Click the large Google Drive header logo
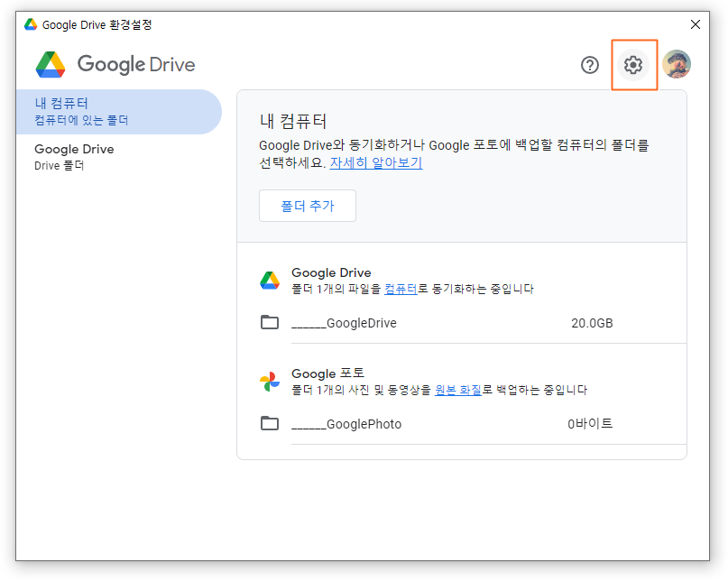Viewport: 728px width, 581px height. [115, 64]
